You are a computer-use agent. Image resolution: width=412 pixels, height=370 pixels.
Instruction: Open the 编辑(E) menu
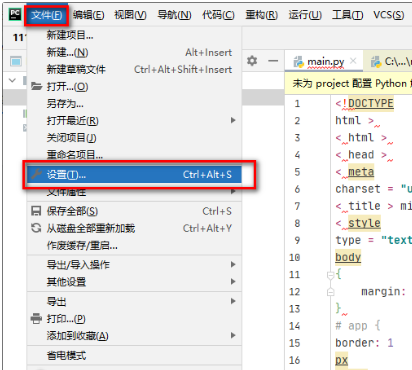click(89, 15)
